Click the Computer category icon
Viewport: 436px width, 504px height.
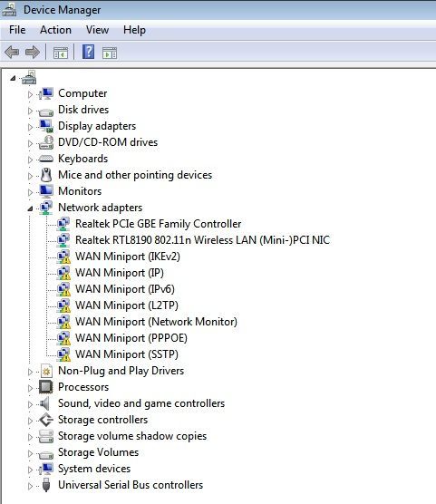46,93
